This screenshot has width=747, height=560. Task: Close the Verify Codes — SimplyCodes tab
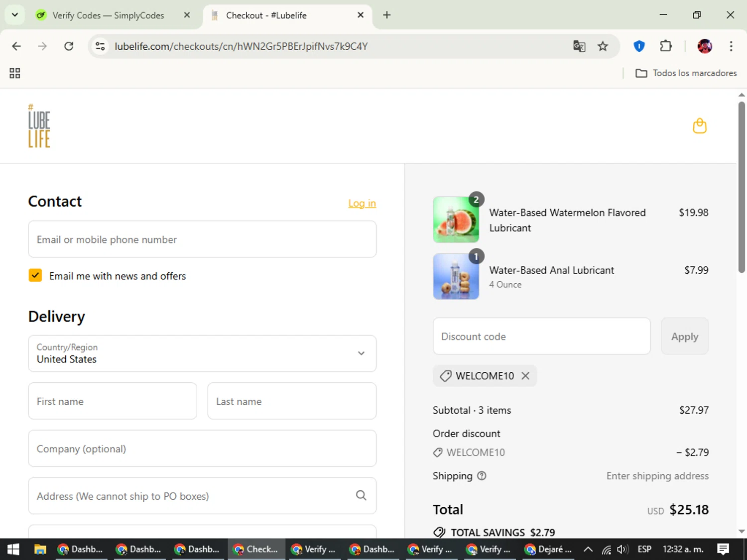tap(187, 15)
